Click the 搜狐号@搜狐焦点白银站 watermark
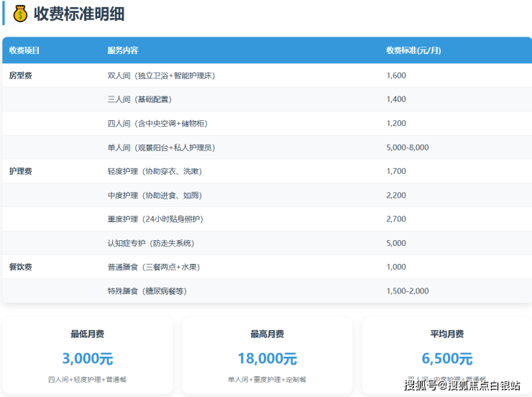This screenshot has height=397, width=532. (462, 386)
